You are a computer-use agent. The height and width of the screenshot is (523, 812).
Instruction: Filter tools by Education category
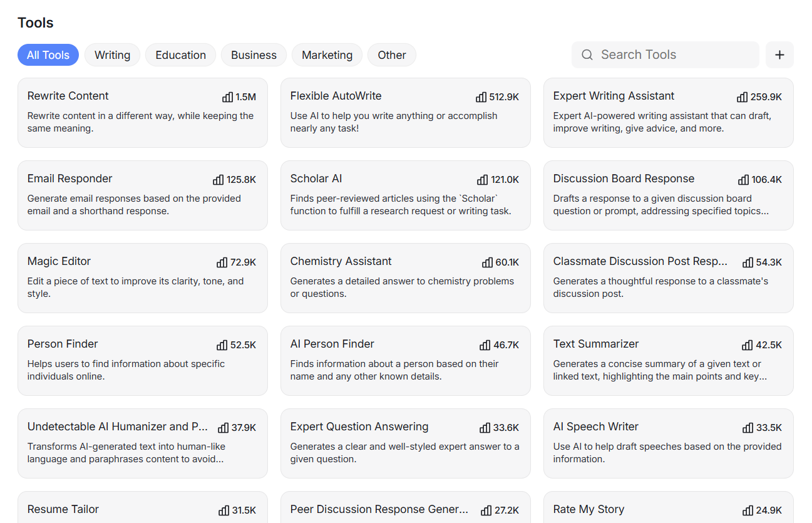(x=181, y=55)
